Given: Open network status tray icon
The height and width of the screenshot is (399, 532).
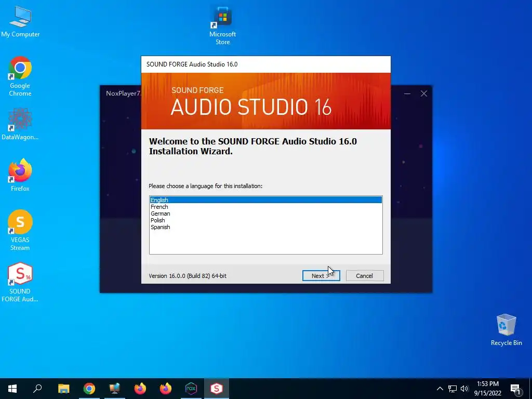Looking at the screenshot, I should 453,389.
